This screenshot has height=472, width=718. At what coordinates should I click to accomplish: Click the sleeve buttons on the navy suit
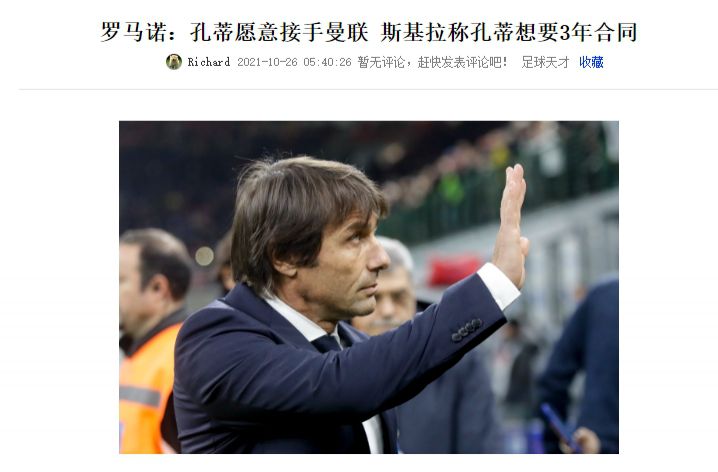(x=467, y=330)
